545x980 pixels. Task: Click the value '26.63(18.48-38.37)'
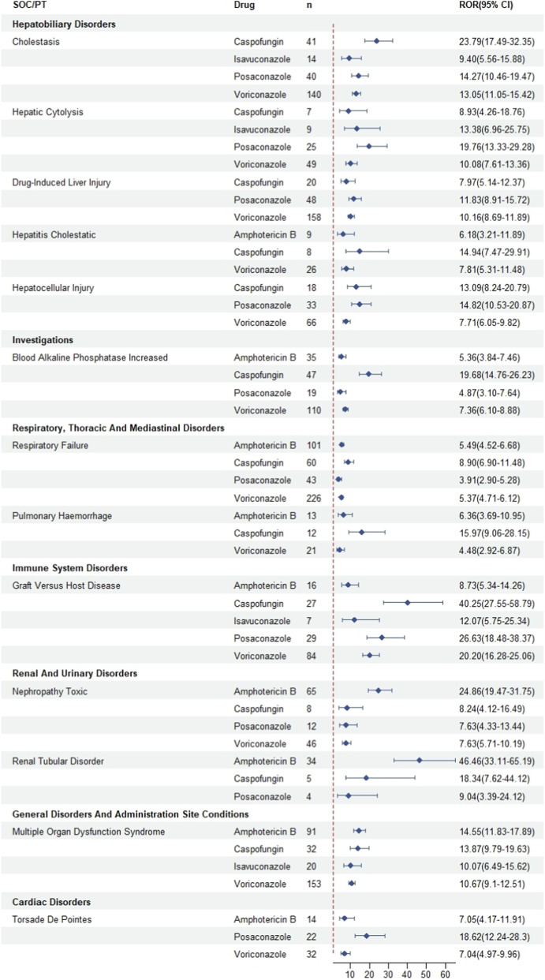486,638
